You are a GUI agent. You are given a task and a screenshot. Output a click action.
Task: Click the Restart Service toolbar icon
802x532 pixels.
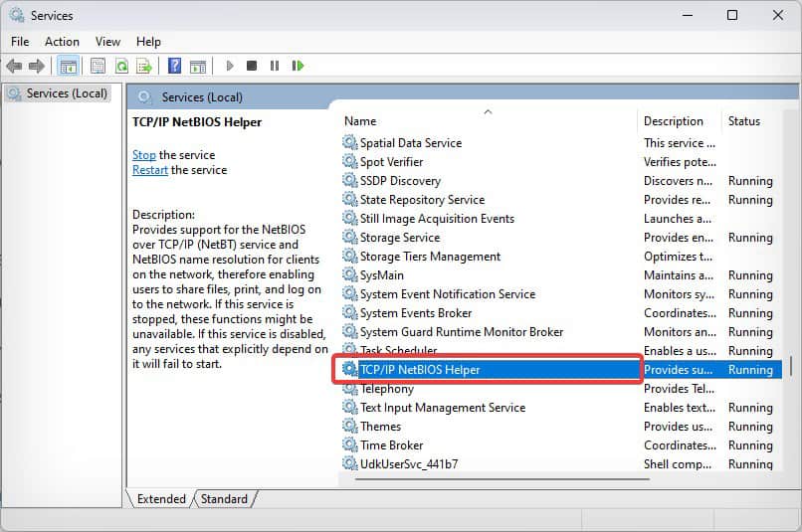click(298, 66)
